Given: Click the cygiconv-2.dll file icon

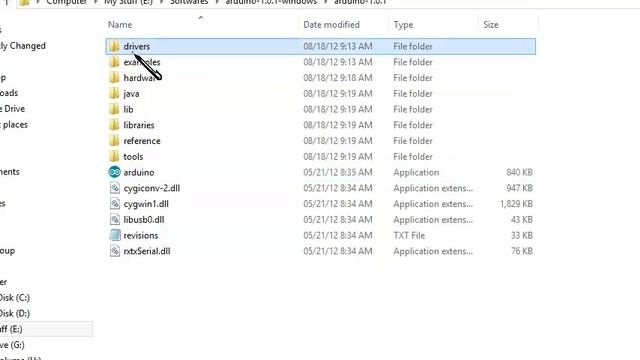Looking at the screenshot, I should click(x=115, y=188).
